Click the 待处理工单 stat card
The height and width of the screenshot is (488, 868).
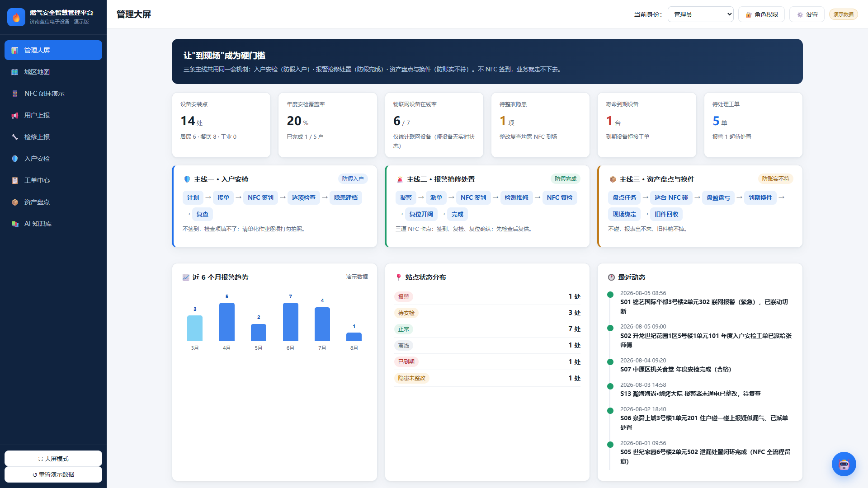click(753, 125)
